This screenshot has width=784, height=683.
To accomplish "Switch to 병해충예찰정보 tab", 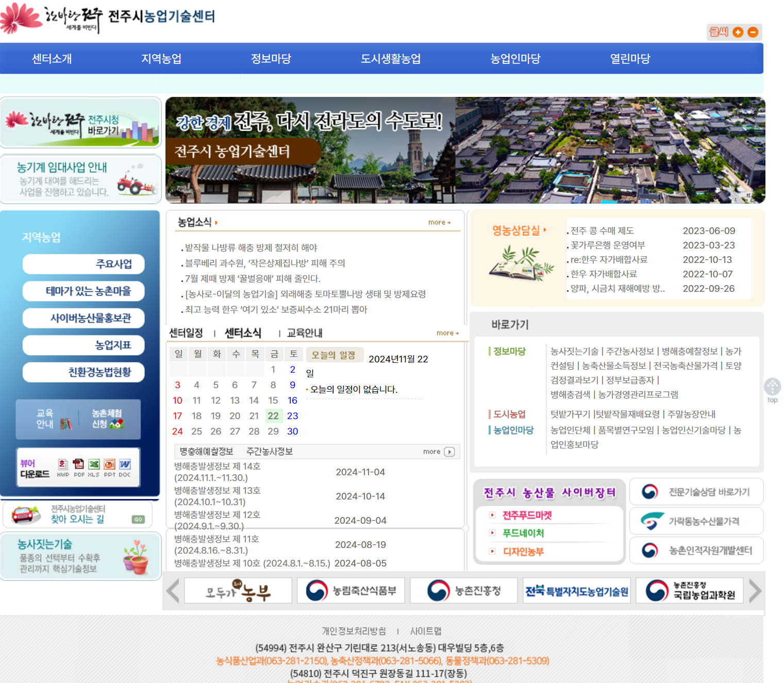I will 206,452.
